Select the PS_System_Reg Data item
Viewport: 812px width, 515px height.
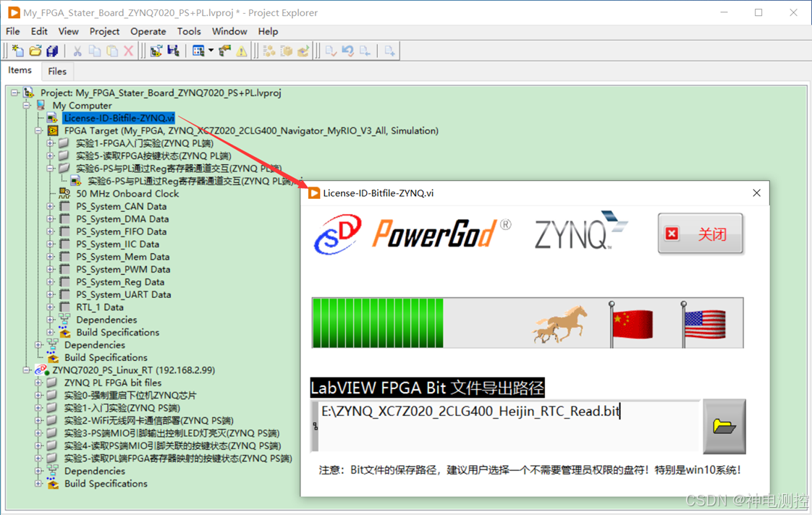121,282
